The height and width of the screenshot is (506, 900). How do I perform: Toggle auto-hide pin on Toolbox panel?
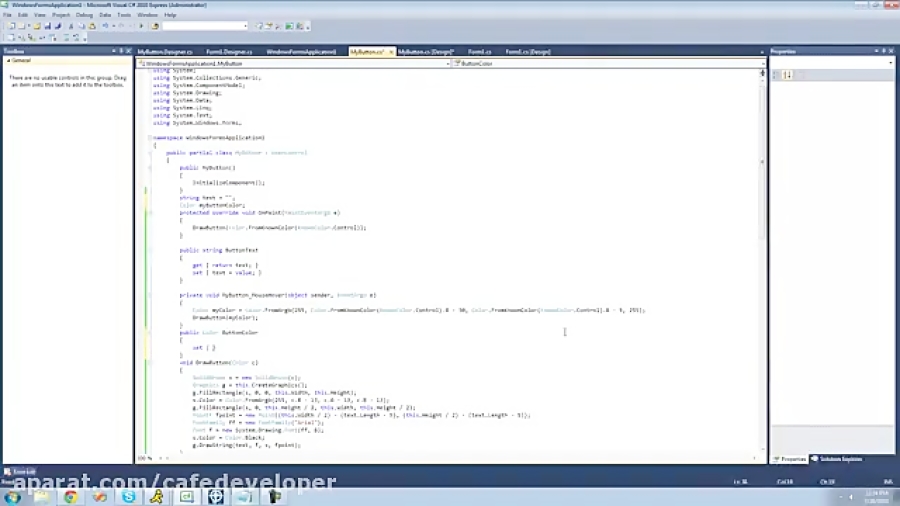[x=121, y=51]
